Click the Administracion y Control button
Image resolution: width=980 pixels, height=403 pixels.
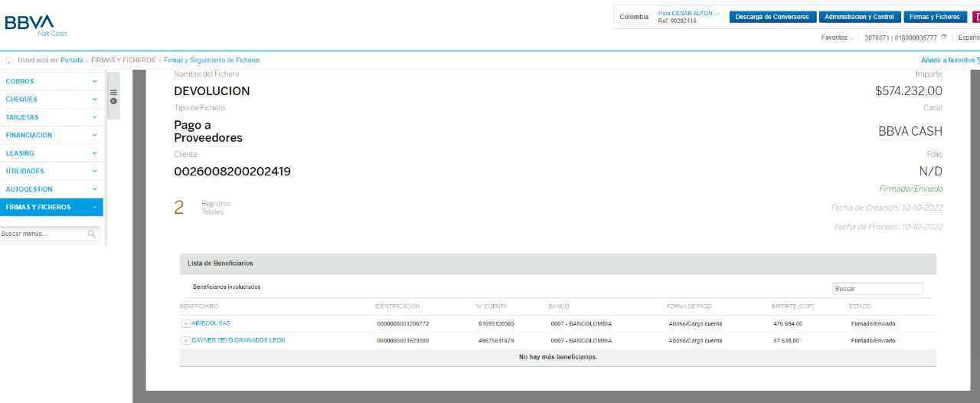(x=859, y=17)
